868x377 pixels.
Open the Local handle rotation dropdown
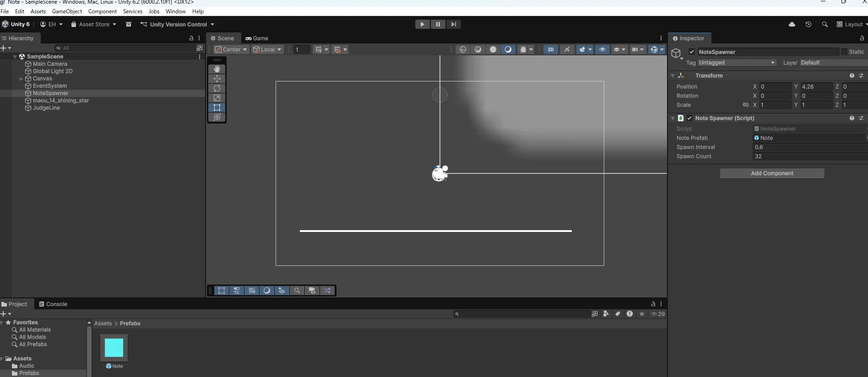tap(268, 49)
